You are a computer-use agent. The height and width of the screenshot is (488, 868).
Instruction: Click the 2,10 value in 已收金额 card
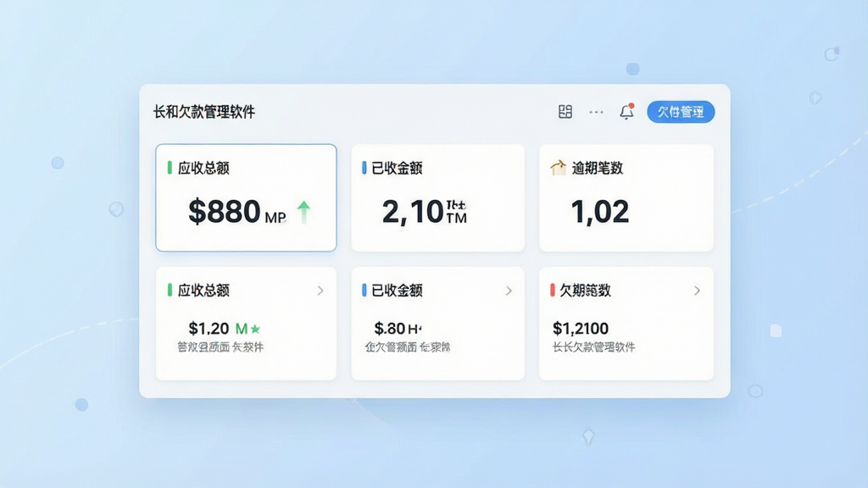(413, 212)
